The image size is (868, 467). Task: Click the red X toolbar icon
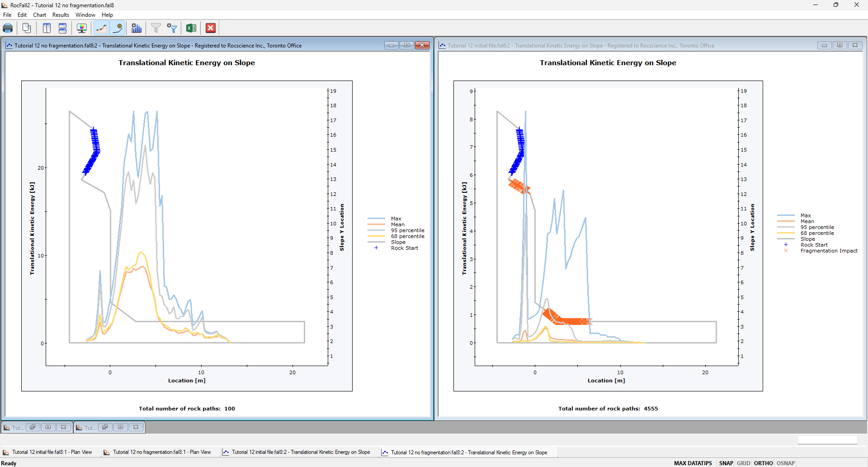pyautogui.click(x=211, y=28)
